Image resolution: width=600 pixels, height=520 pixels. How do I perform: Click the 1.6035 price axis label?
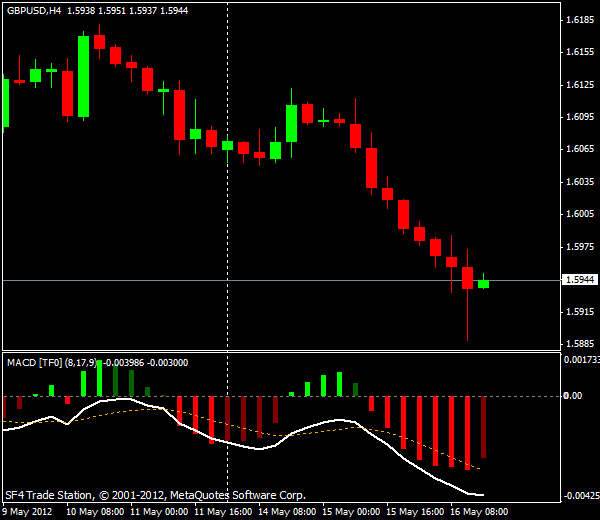pyautogui.click(x=580, y=182)
